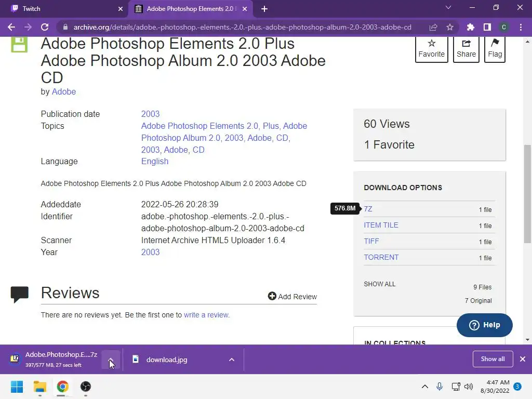
Task: Open the Chrome three-dot menu
Action: pyautogui.click(x=521, y=27)
